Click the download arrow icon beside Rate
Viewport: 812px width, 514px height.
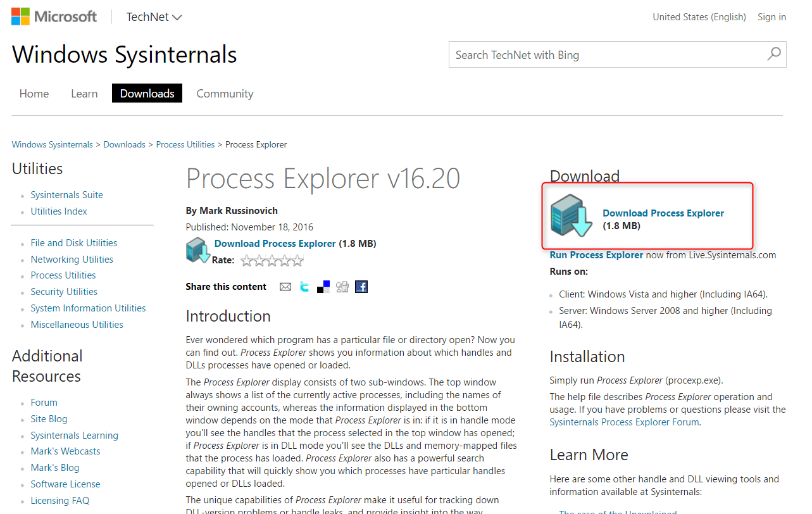(197, 250)
